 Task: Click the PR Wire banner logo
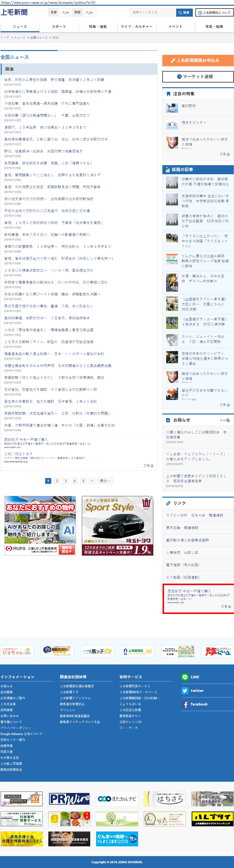69,799
